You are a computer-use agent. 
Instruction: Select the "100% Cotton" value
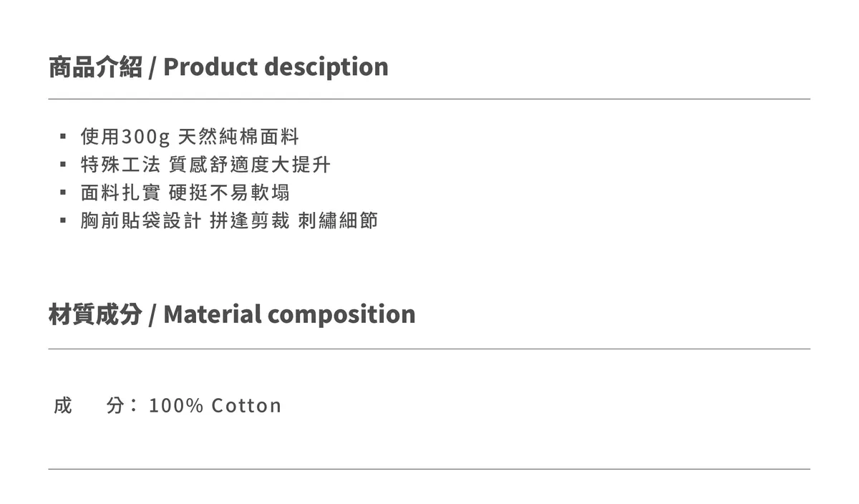point(215,406)
